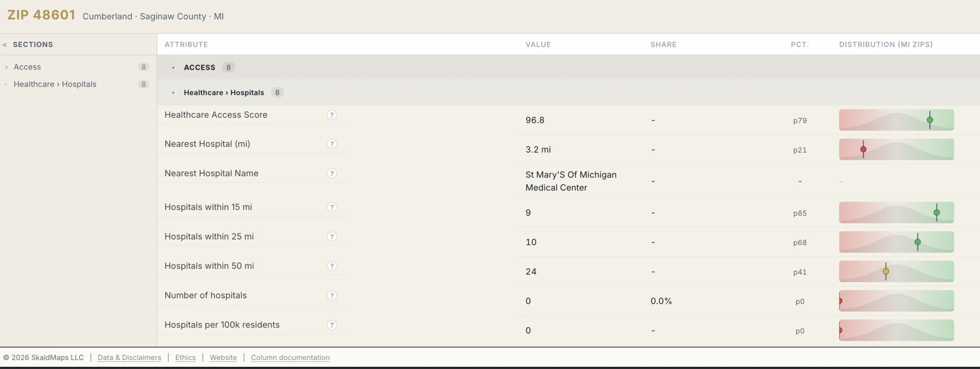The width and height of the screenshot is (980, 369).
Task: Click the Number of hospitals distribution chart
Action: (896, 301)
